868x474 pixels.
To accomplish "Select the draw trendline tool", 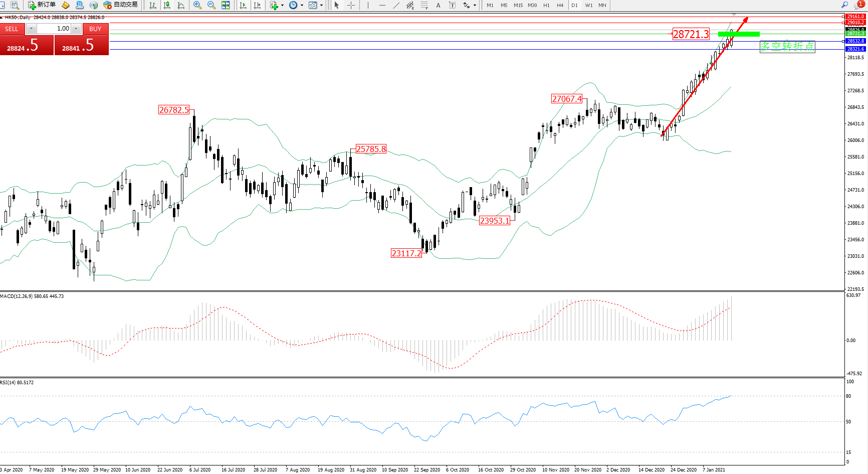I will coord(396,5).
